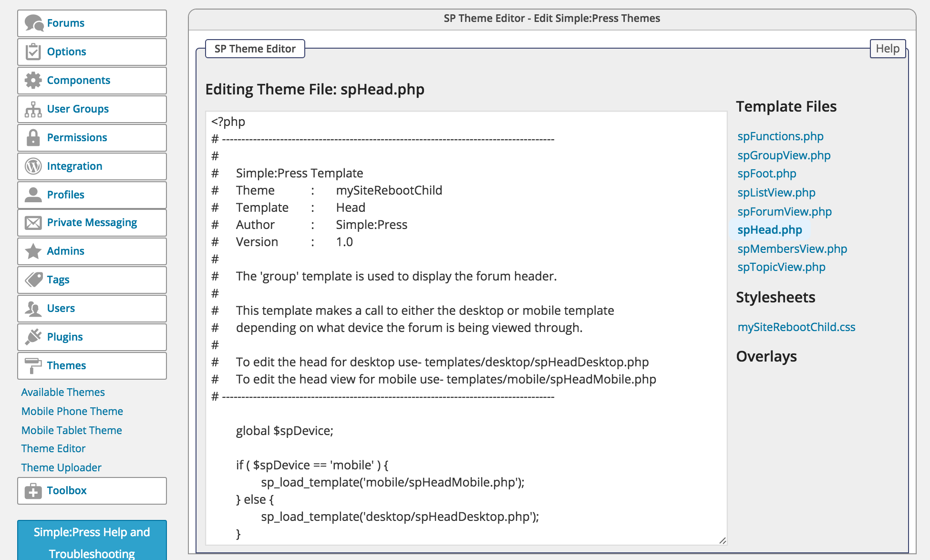Click the 'Editing Theme File: spHead.php' heading
Screen dimensions: 930x560
tap(315, 89)
